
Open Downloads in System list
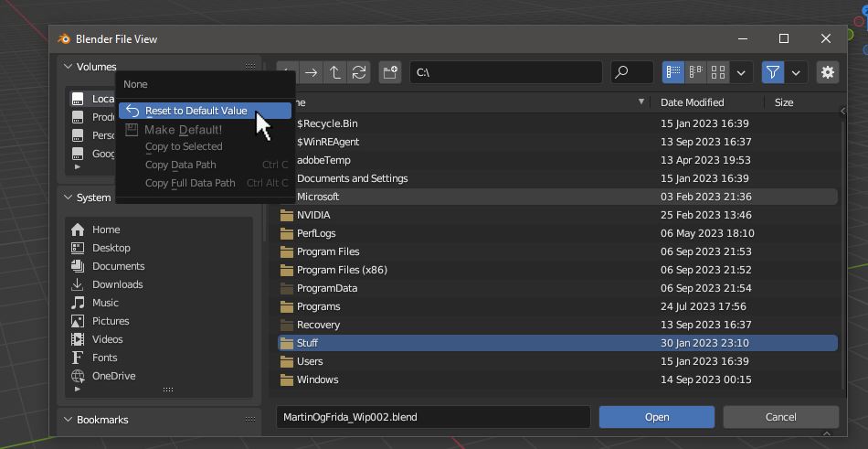pyautogui.click(x=159, y=284)
